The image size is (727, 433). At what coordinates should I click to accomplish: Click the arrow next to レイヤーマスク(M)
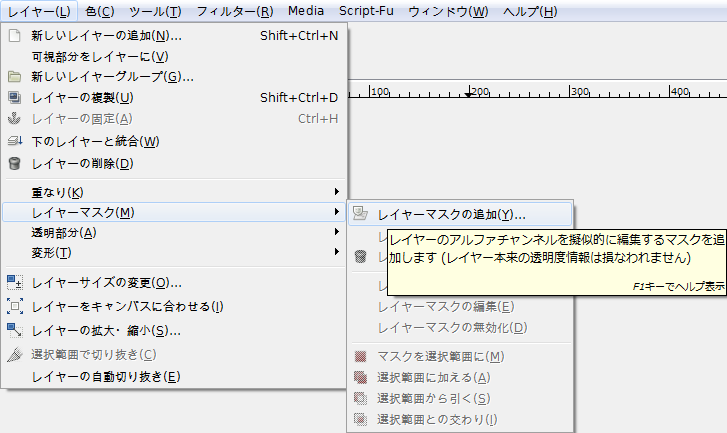337,212
